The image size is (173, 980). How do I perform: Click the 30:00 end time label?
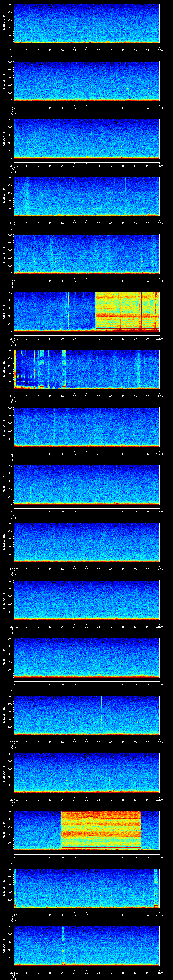(x=159, y=915)
